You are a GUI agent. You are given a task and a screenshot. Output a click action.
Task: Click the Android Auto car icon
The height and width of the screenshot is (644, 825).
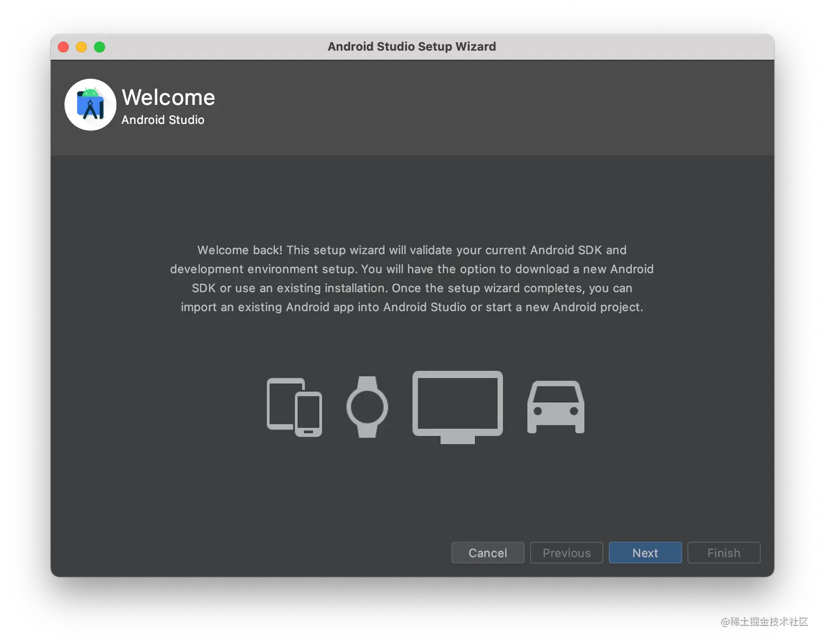coord(556,407)
